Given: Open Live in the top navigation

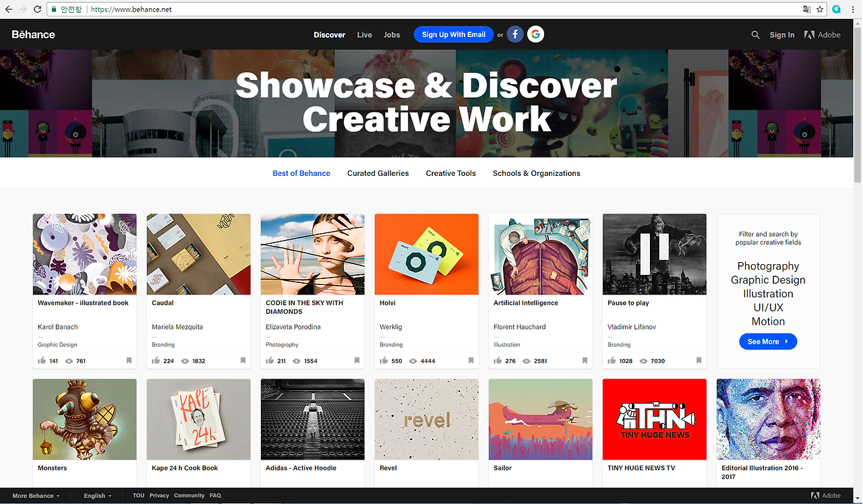Looking at the screenshot, I should point(365,35).
